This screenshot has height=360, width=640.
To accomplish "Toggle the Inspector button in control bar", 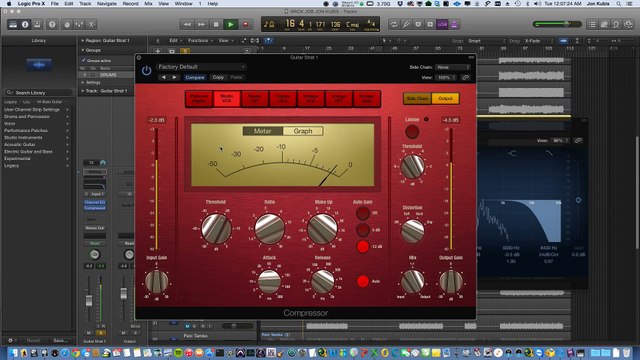I will point(25,24).
